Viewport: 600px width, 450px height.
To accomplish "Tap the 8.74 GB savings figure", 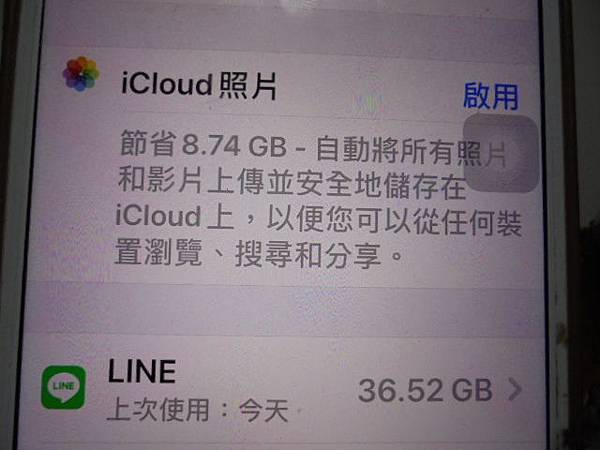I will (234, 146).
